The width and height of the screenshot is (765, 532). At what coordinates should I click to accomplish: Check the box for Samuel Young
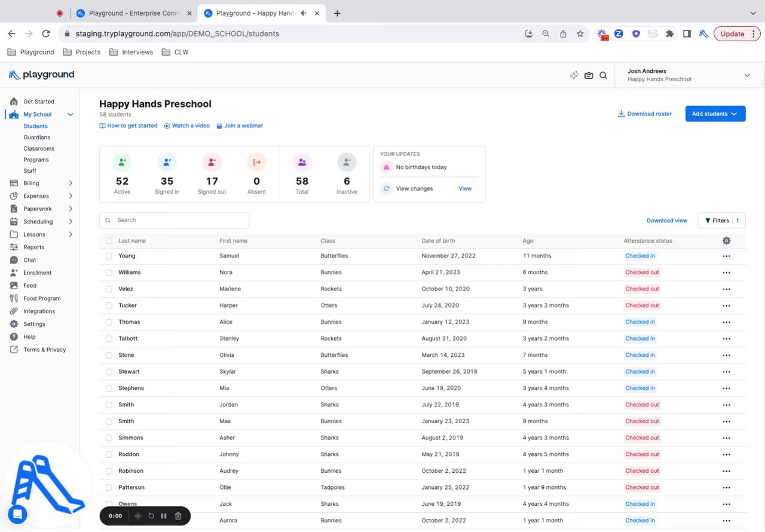click(109, 256)
